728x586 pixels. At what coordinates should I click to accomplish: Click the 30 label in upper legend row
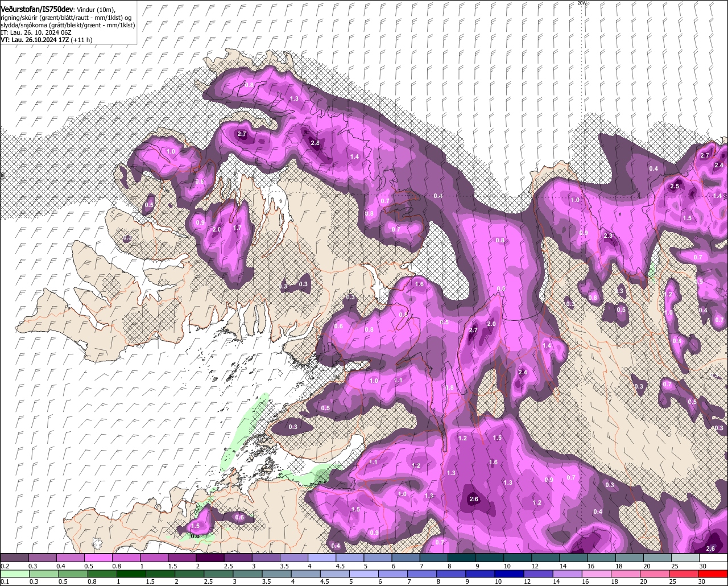[702, 566]
